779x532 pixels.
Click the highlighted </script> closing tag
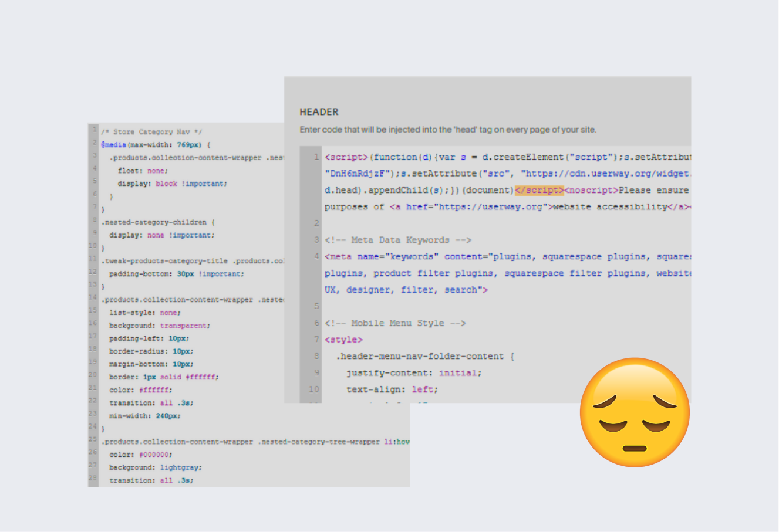click(539, 190)
